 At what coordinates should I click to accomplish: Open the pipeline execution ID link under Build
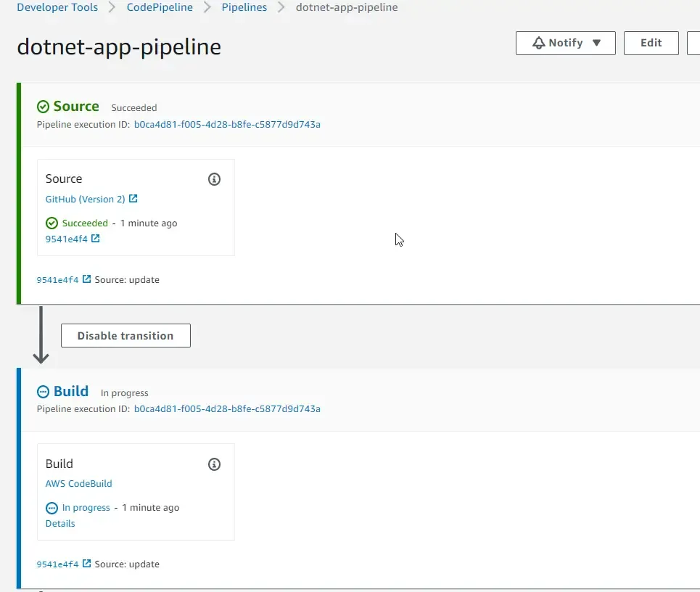click(226, 408)
